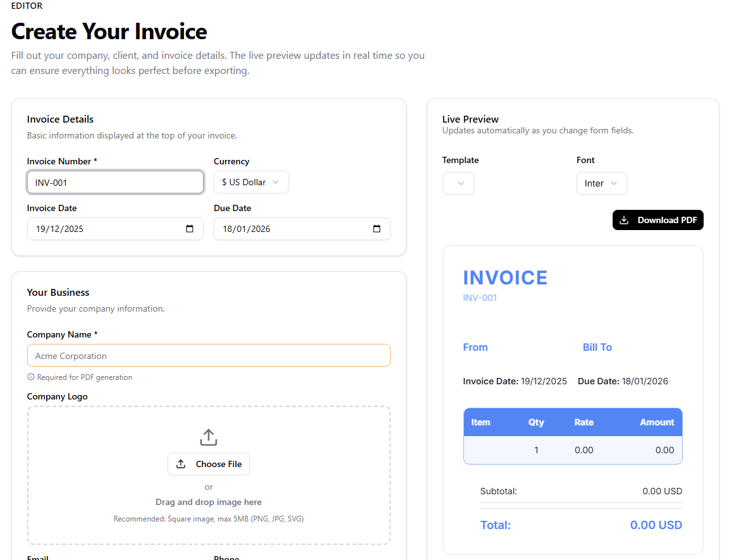Click the info icon near 'Required for PDF generation'

30,377
